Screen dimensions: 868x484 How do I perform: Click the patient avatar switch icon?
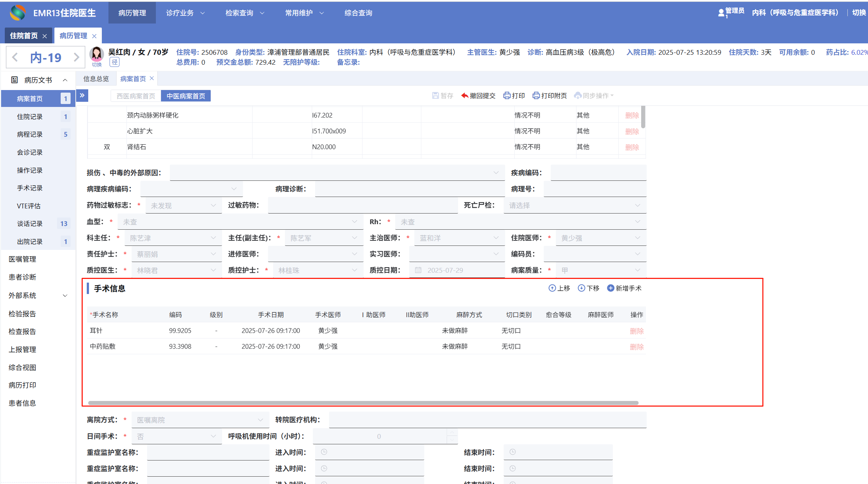(x=97, y=54)
